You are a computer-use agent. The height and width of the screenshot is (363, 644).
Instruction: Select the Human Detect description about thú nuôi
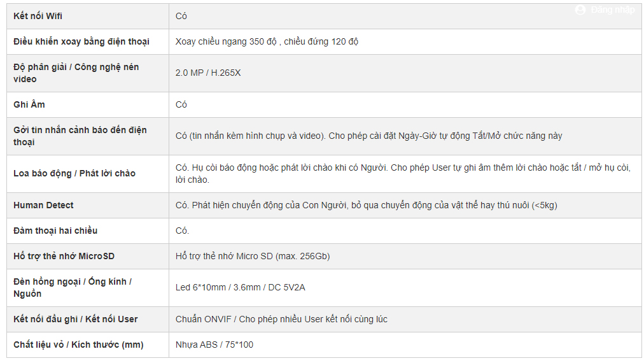(367, 205)
